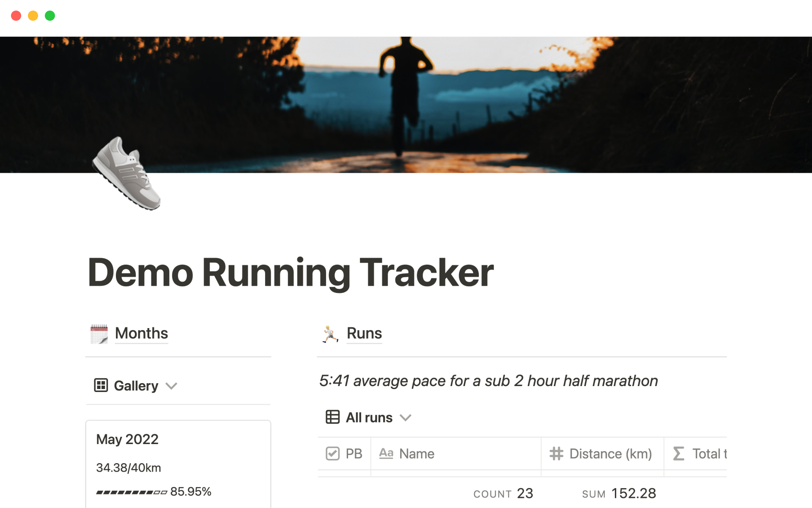Click the calendar icon beside Months
The width and height of the screenshot is (812, 508).
coord(99,334)
